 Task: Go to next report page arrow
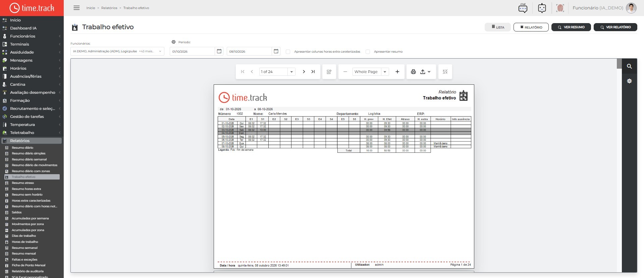[304, 72]
